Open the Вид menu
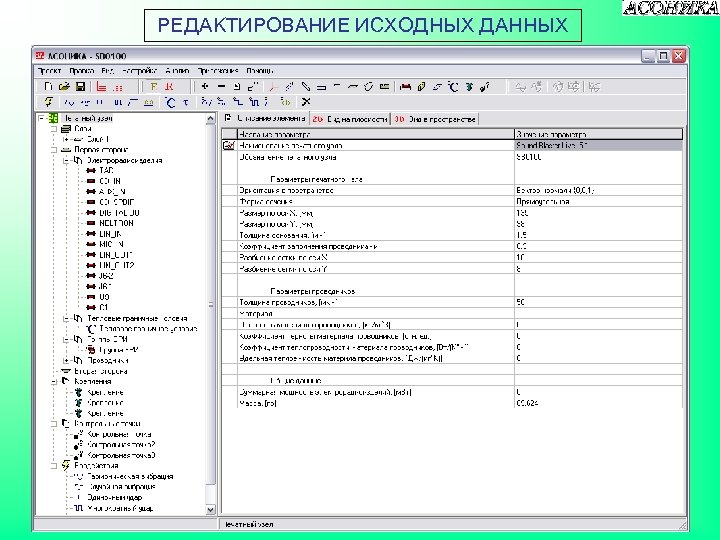Screen dimensions: 720x540 (108, 71)
